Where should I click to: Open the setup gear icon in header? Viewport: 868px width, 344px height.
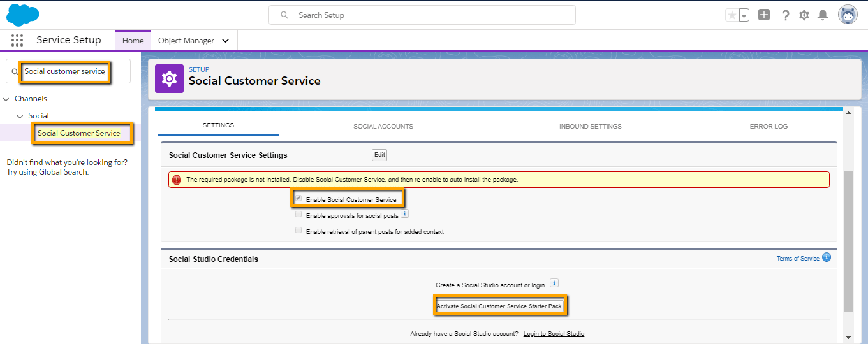[804, 15]
